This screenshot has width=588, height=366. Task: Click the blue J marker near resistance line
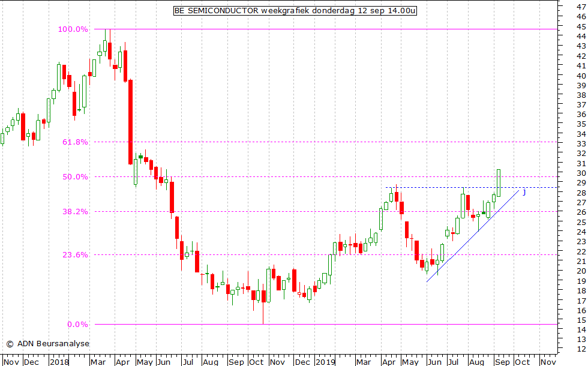(x=524, y=193)
